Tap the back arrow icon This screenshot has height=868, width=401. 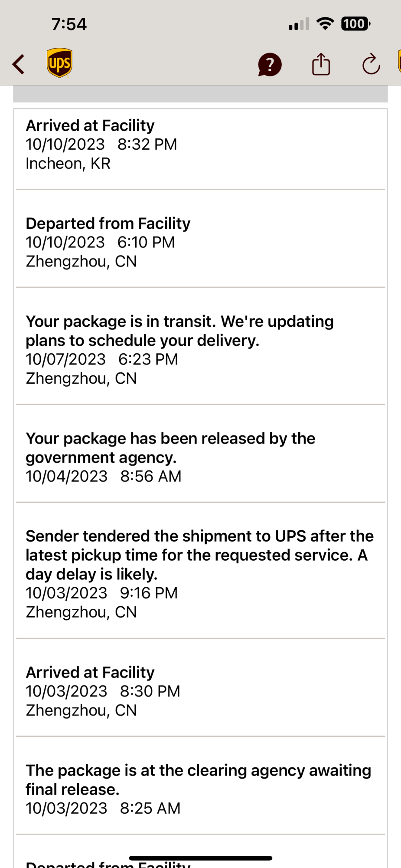(19, 65)
